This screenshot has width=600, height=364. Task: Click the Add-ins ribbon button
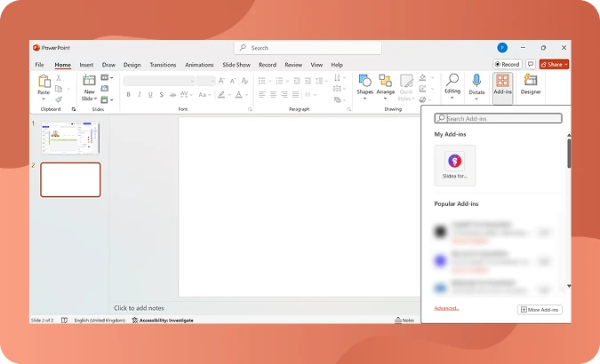502,86
